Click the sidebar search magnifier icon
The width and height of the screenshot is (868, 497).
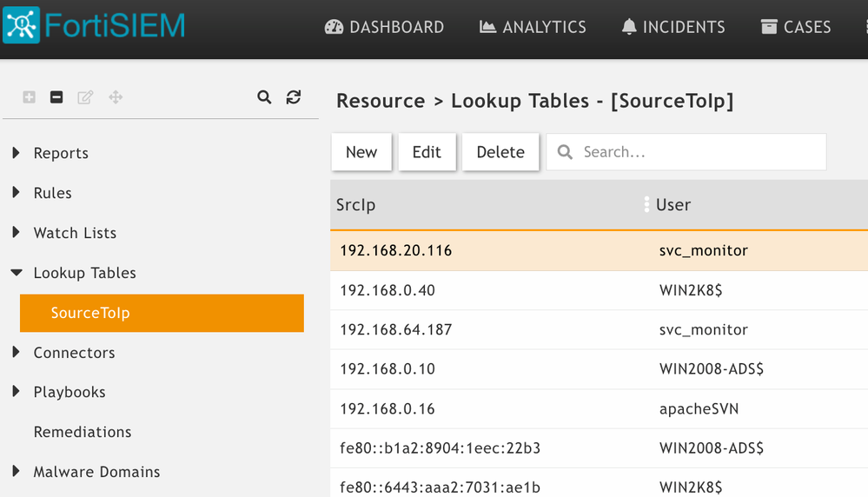[x=264, y=97]
